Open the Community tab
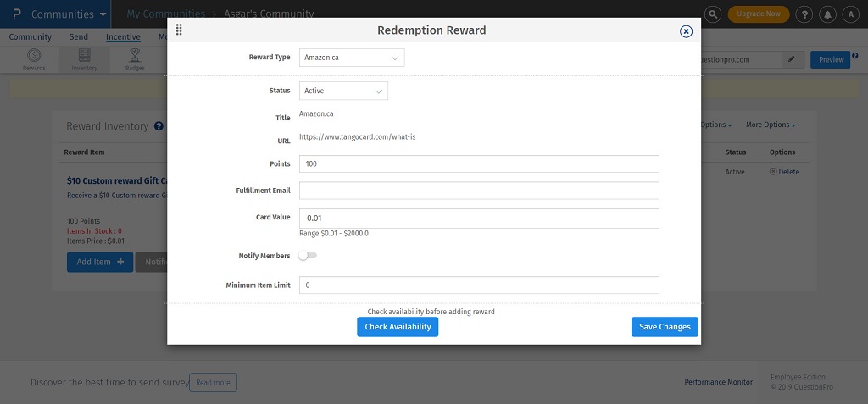This screenshot has height=404, width=868. [31, 37]
